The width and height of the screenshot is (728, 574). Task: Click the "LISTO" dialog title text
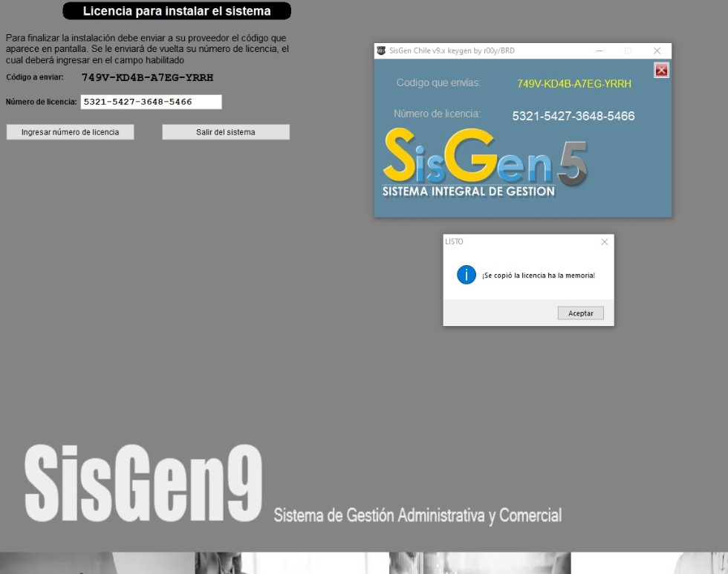[454, 242]
